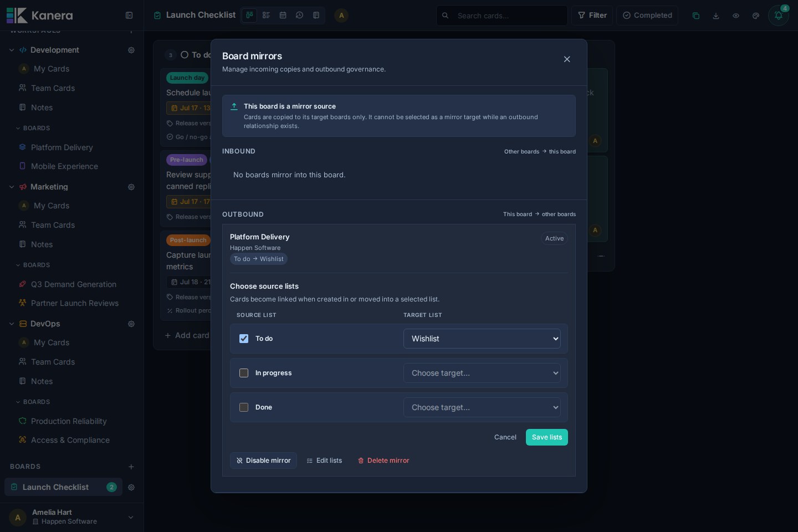Check the In progress source list checkbox
The width and height of the screenshot is (798, 532).
pos(244,373)
